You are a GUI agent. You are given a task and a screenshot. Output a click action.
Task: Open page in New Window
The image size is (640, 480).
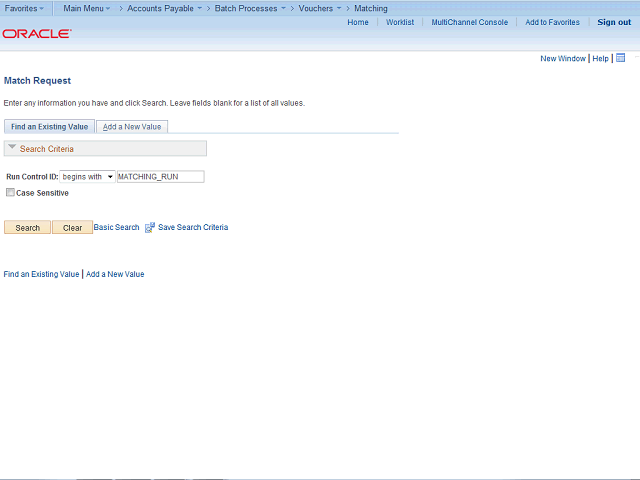pos(563,58)
